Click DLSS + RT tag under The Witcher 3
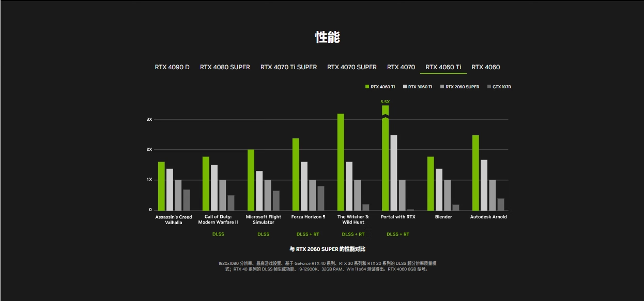 click(353, 234)
